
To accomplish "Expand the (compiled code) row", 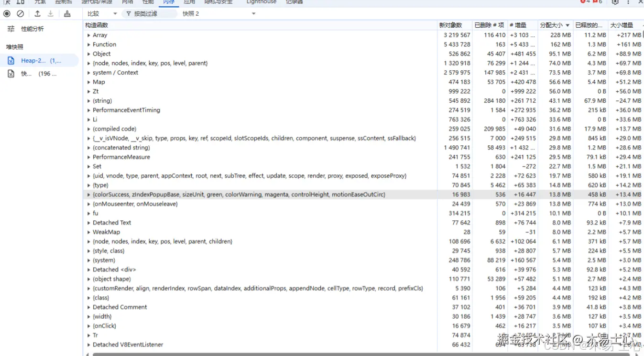I will pyautogui.click(x=89, y=129).
